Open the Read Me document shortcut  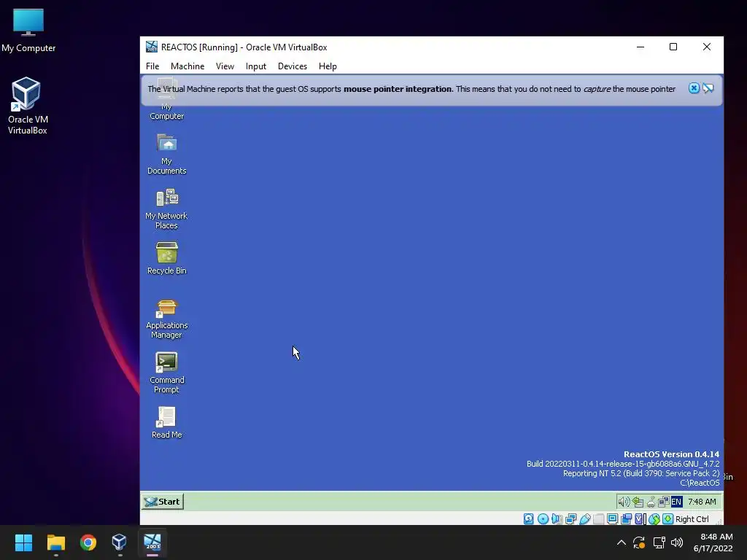[167, 422]
